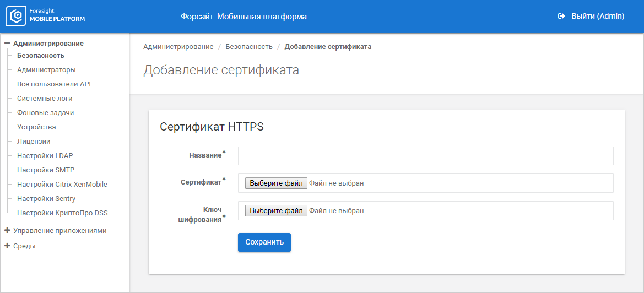Expand the Среды section
The height and width of the screenshot is (293, 644).
pyautogui.click(x=7, y=246)
